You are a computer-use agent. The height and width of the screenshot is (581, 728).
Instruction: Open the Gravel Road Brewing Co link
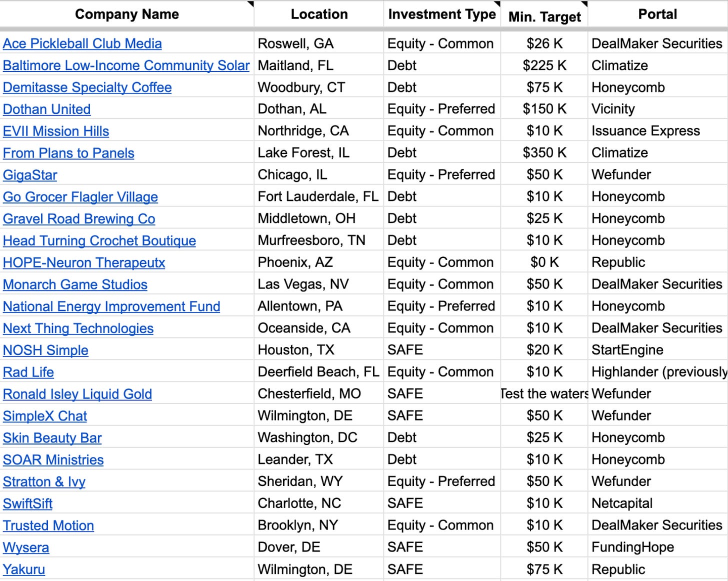pyautogui.click(x=79, y=218)
